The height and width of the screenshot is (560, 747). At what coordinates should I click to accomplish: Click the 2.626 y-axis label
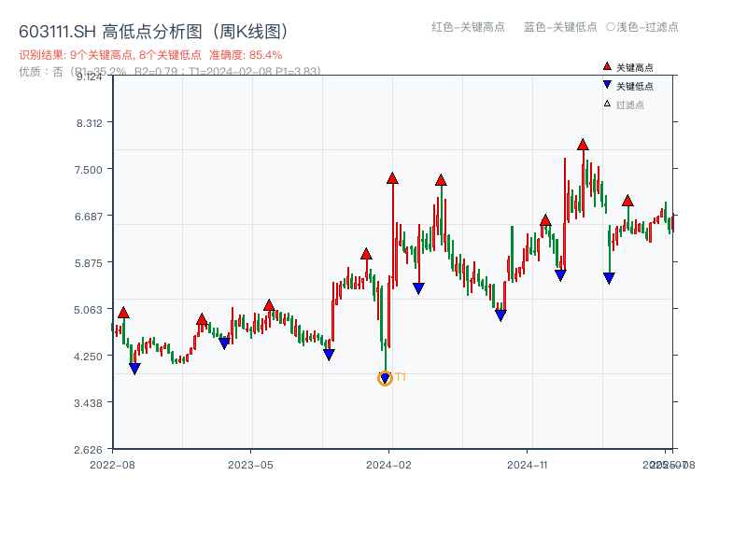tap(88, 450)
